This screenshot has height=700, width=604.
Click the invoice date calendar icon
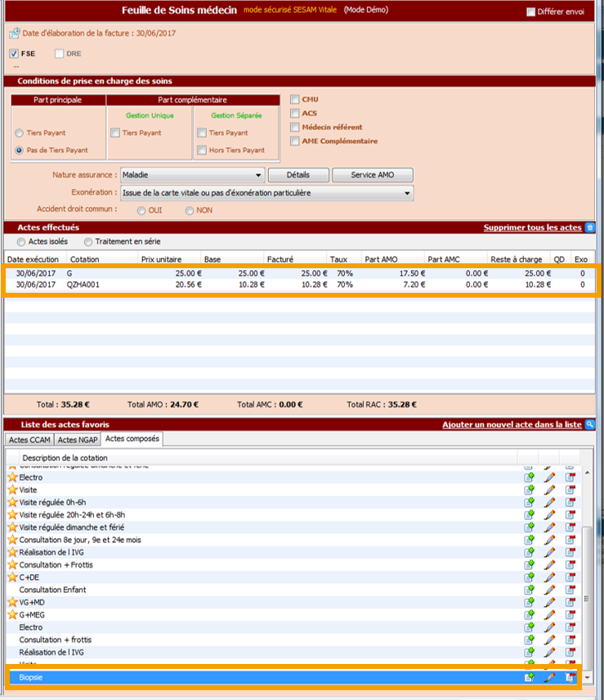tap(15, 33)
